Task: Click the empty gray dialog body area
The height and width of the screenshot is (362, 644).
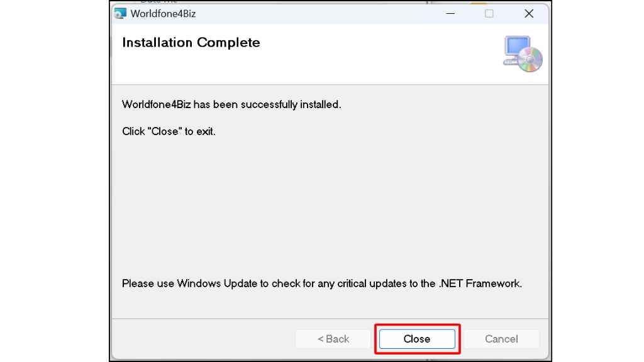Action: [x=330, y=206]
